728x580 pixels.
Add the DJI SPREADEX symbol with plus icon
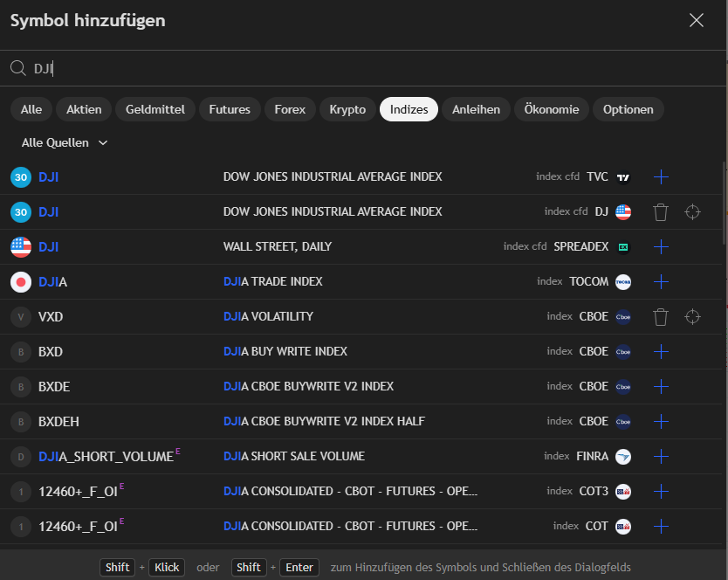(x=661, y=247)
